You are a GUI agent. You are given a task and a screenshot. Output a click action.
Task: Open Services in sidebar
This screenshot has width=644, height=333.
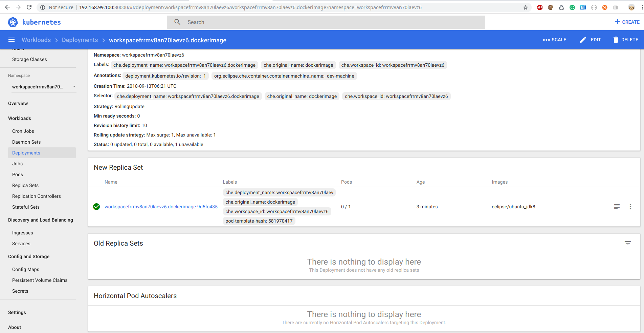(21, 244)
